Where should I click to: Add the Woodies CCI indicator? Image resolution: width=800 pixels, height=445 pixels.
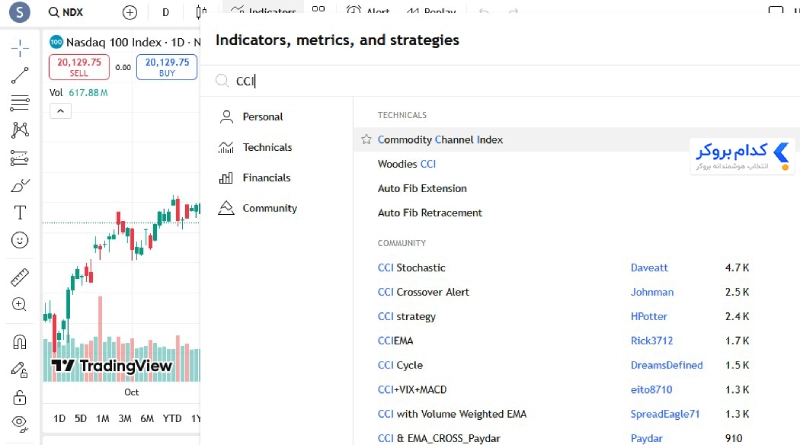tap(407, 164)
